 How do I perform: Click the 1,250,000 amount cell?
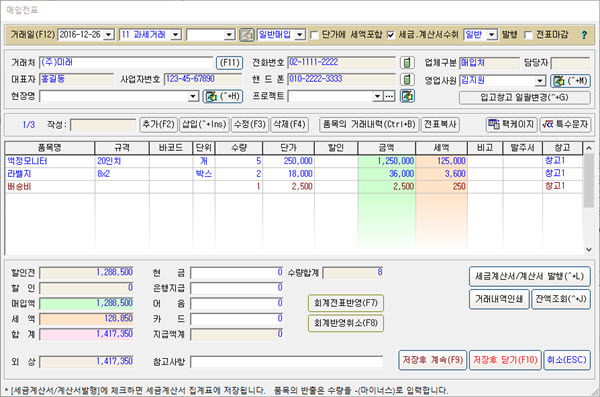coord(386,161)
